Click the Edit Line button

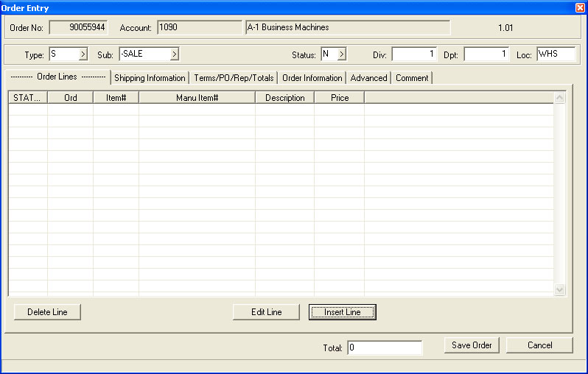tap(266, 312)
